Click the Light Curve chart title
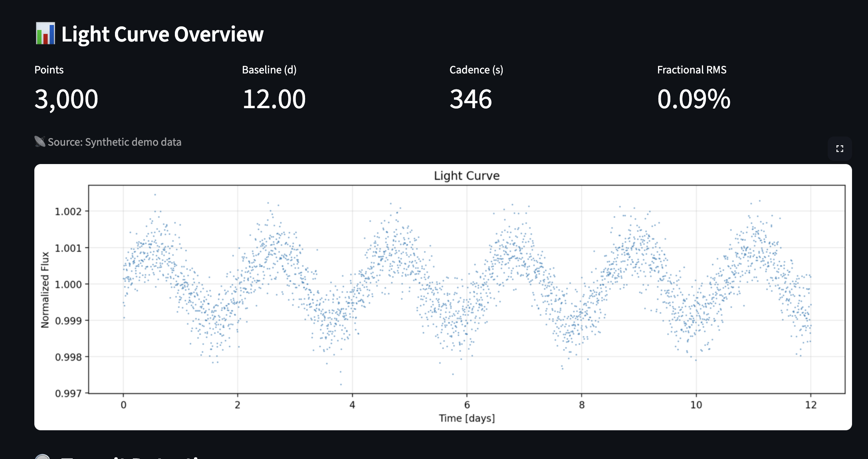Viewport: 868px width, 459px height. [x=467, y=176]
